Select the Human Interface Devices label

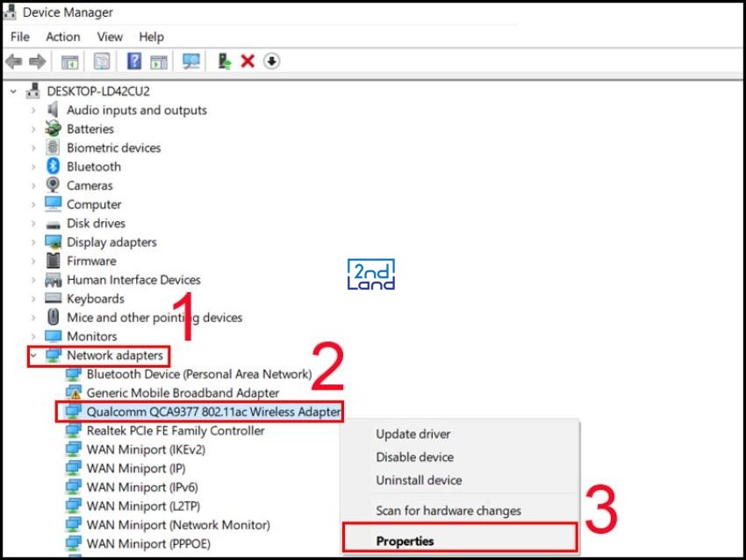pos(133,280)
